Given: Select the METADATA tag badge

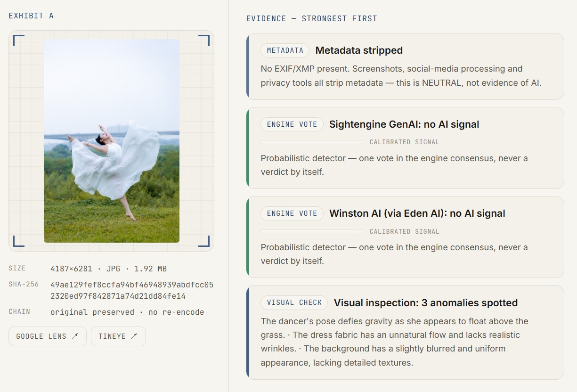Looking at the screenshot, I should (285, 50).
